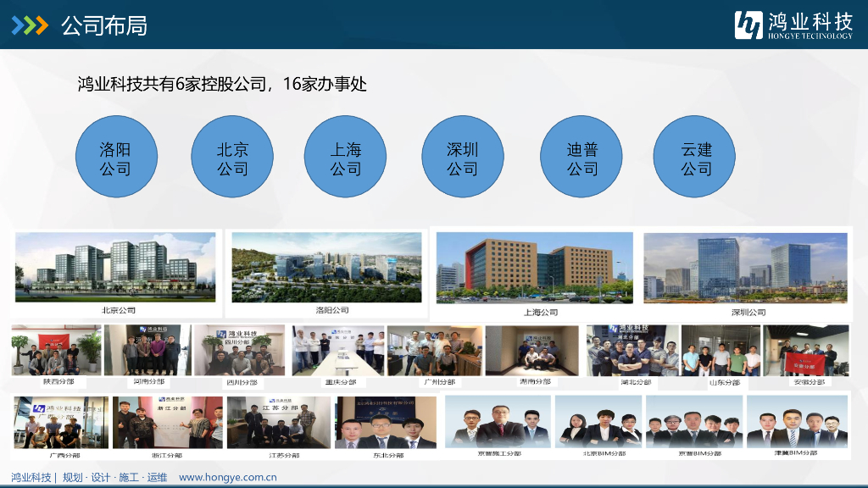Select the 规划·设计·施工·运维 footer text
This screenshot has height=488, width=868.
pos(114,477)
